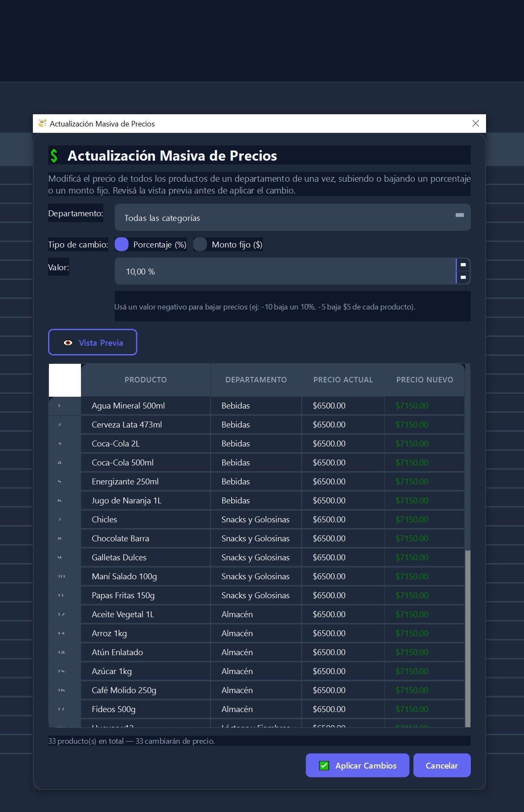
Task: Click the Snacks y Golosinas cell of Chocolate Barra
Action: pyautogui.click(x=256, y=538)
